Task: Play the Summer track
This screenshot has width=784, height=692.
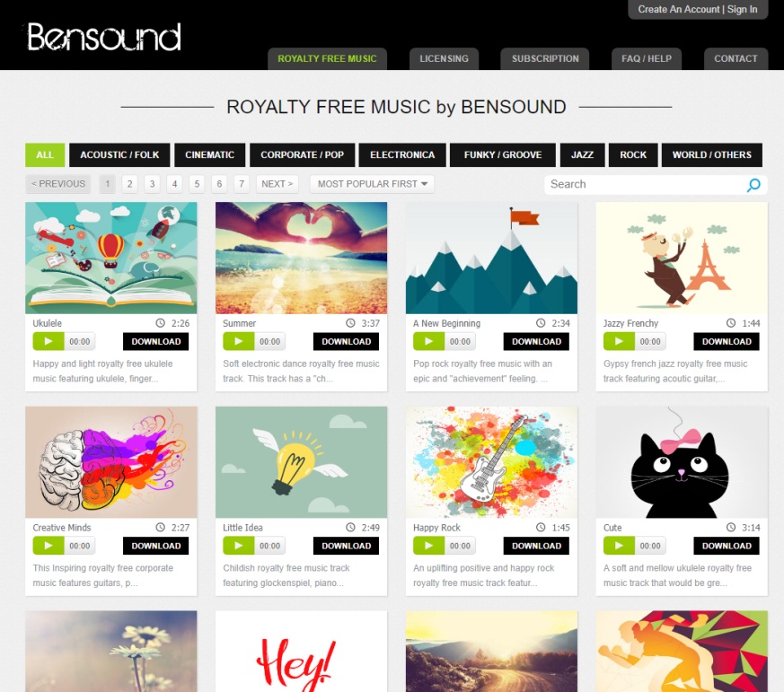Action: [x=239, y=342]
